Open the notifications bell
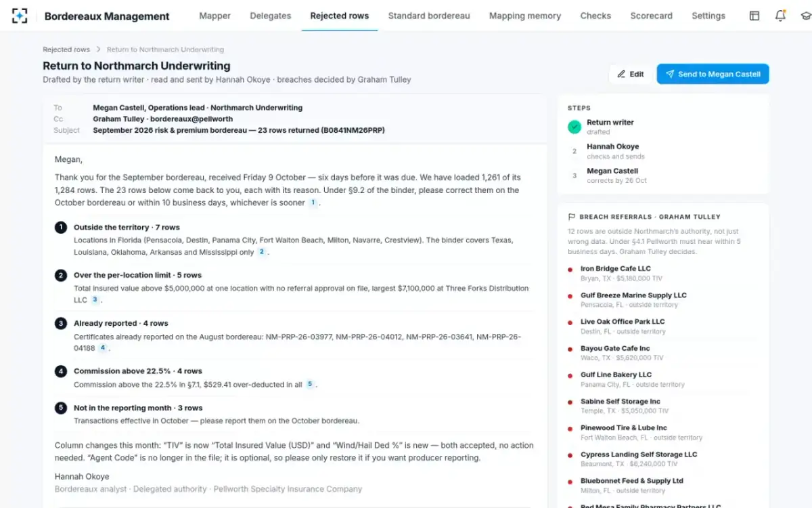 (780, 16)
